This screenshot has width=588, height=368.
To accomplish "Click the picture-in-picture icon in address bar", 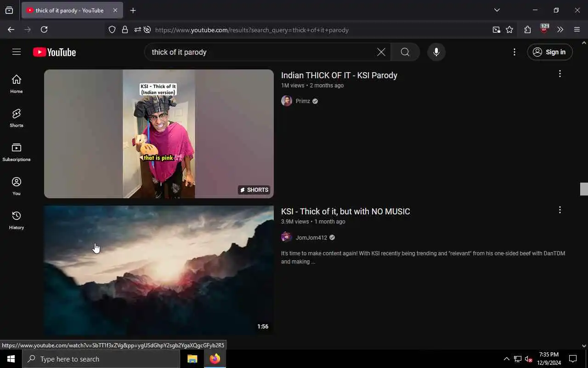I will coord(496,30).
